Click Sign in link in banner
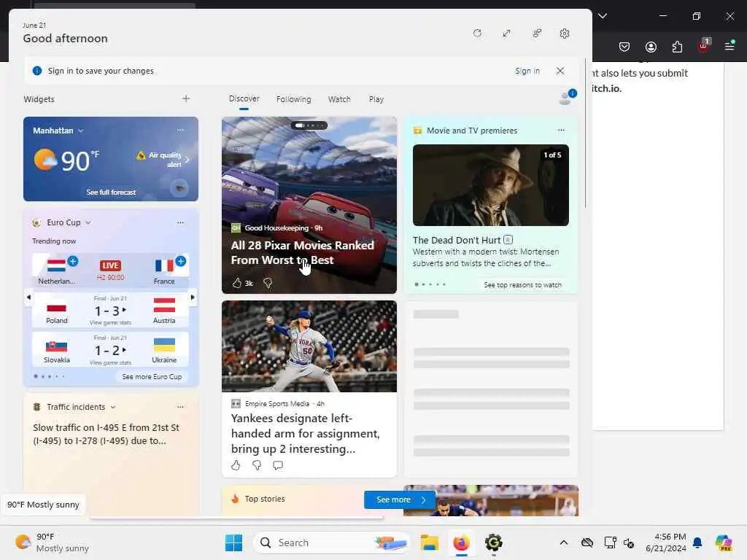Viewport: 747px width, 560px height. [x=527, y=71]
